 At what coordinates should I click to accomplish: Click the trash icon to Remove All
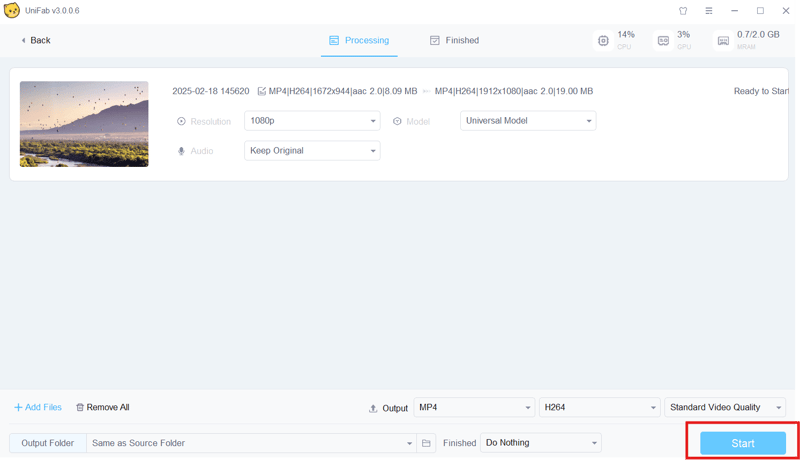tap(80, 407)
